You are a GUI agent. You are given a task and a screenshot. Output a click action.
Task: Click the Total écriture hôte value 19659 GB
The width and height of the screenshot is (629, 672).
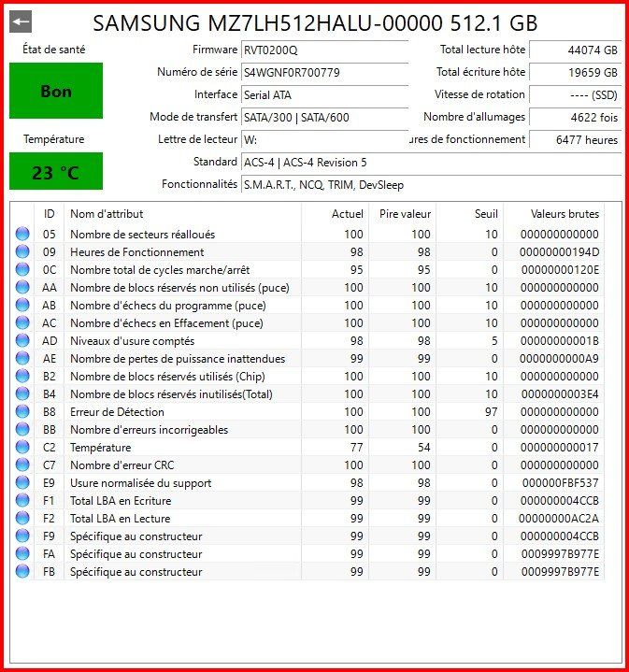pos(575,72)
